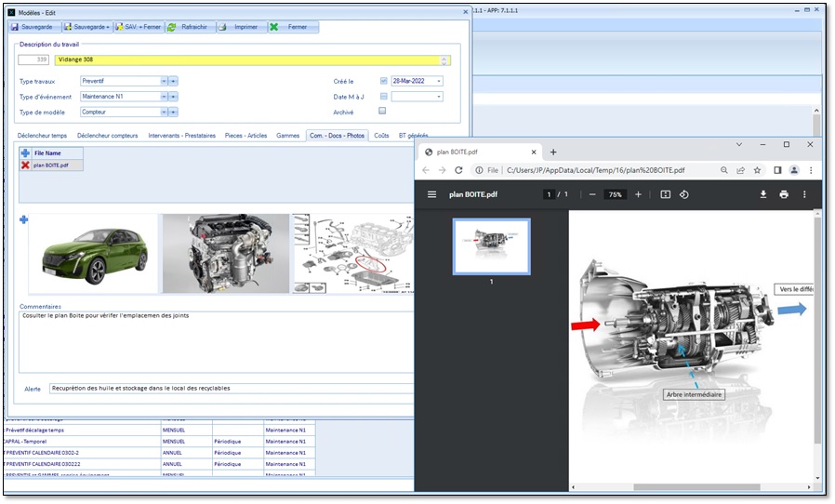Click the browser address bar URL
The image size is (835, 504).
coord(595,170)
